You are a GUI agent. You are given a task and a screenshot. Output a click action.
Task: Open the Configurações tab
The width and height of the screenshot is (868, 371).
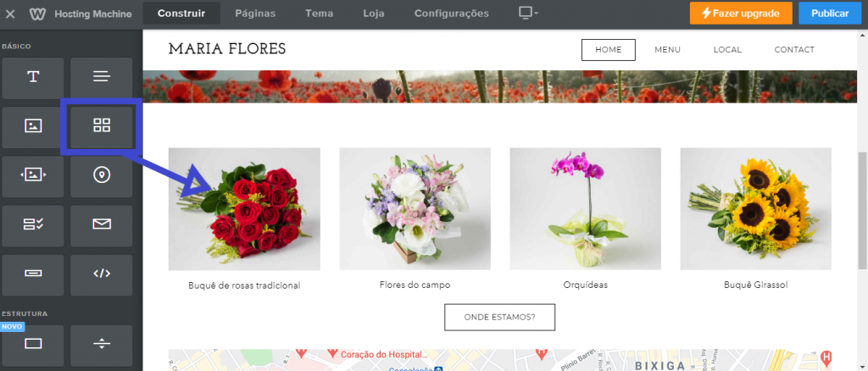tap(452, 14)
